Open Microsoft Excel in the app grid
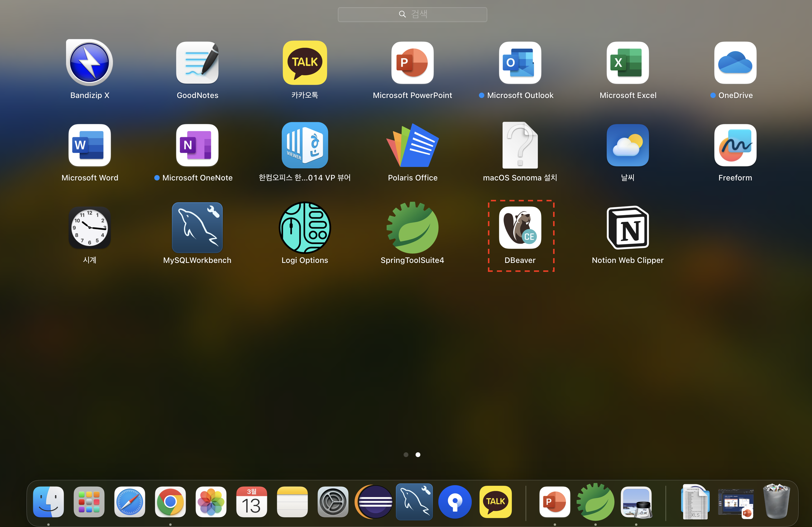 pos(628,63)
